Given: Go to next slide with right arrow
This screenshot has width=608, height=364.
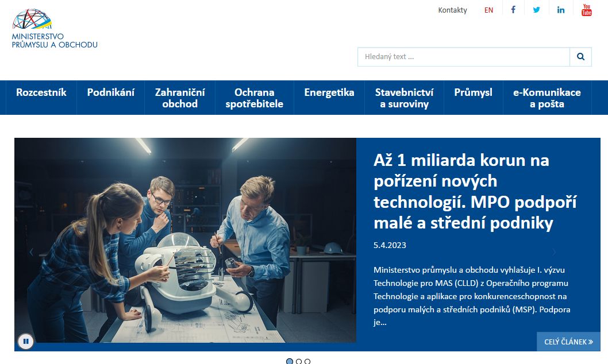Looking at the screenshot, I should (554, 252).
